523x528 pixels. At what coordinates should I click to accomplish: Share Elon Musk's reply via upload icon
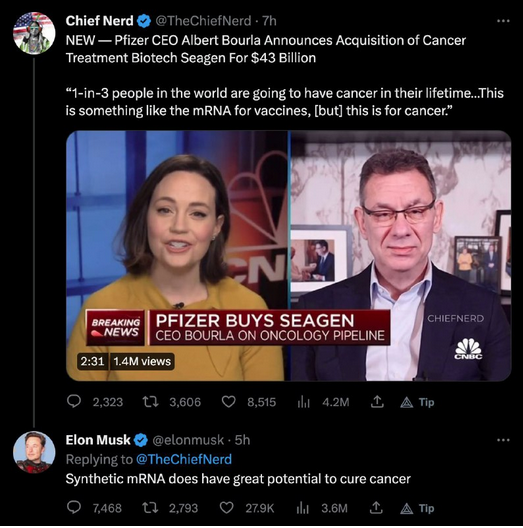(376, 508)
